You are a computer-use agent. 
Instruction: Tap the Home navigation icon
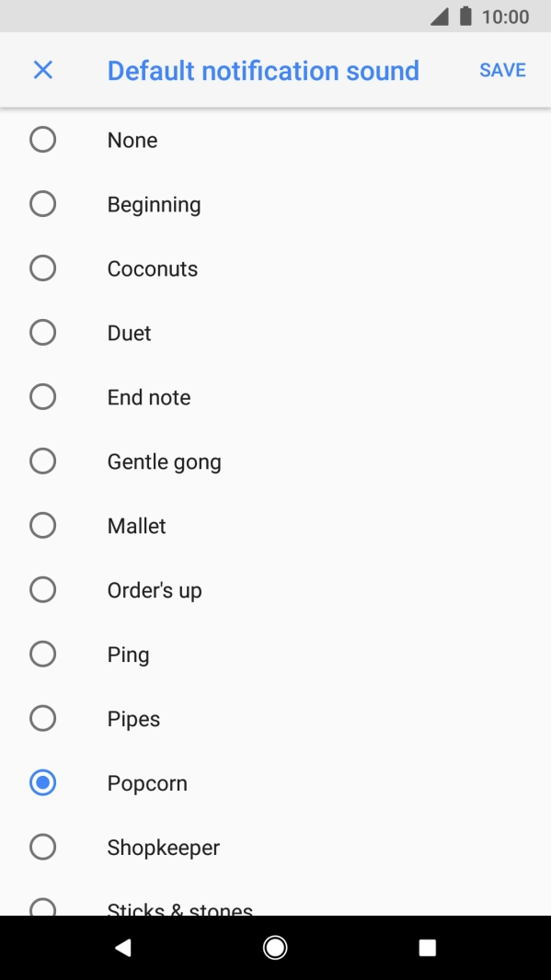(x=275, y=947)
